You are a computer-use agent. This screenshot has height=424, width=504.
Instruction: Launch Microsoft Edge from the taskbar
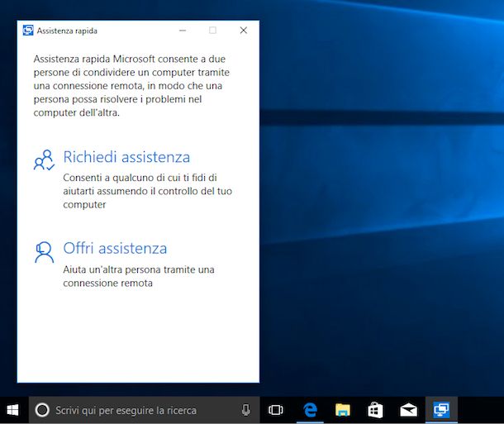(310, 410)
